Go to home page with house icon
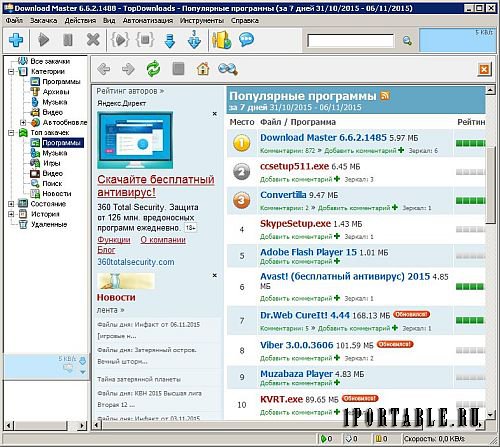500x447 pixels. coord(203,69)
